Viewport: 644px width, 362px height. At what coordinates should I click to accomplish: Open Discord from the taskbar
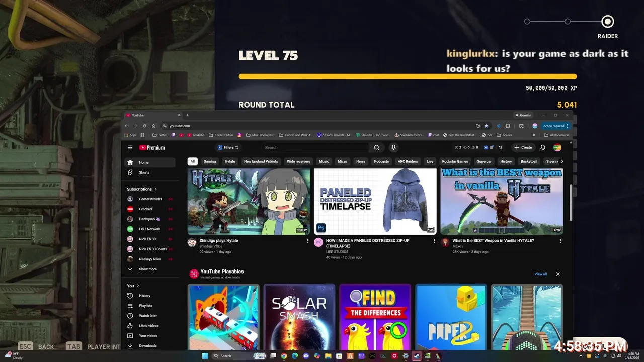point(306,356)
